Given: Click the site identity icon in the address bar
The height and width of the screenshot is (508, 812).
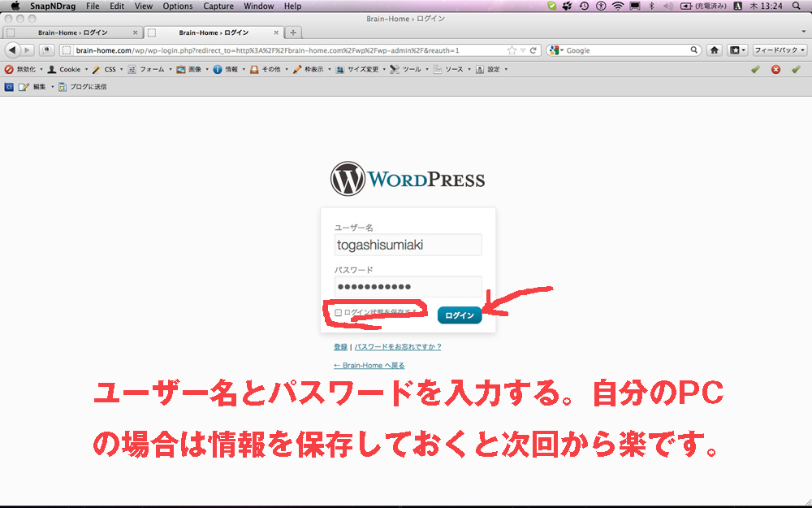Looking at the screenshot, I should point(66,50).
